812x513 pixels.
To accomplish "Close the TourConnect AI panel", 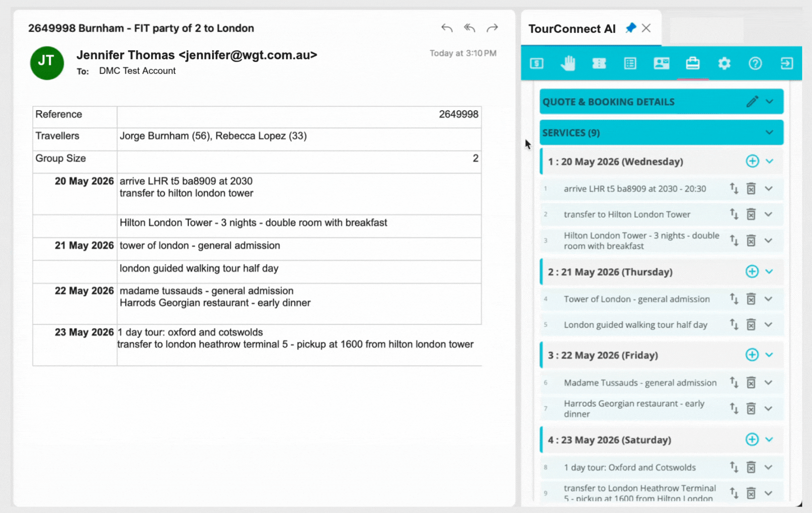I will point(646,28).
